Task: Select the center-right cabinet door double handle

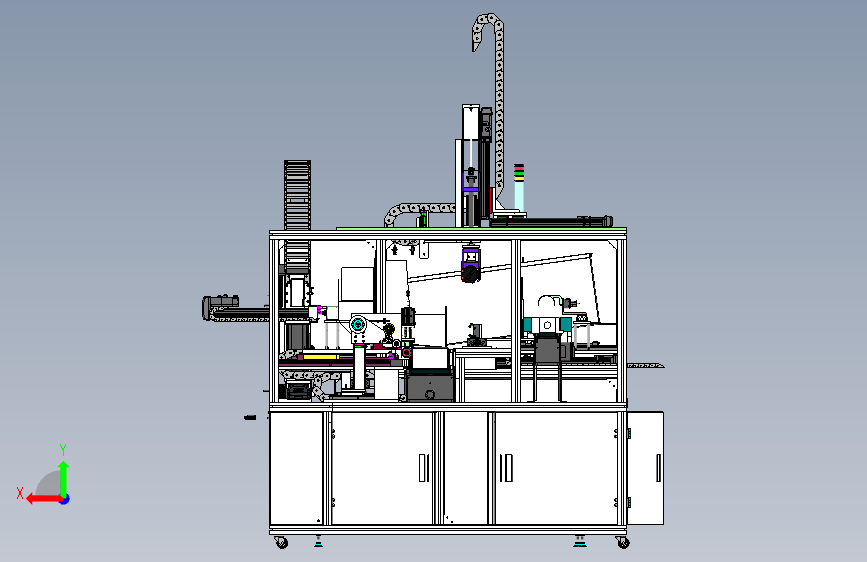Action: (506, 468)
